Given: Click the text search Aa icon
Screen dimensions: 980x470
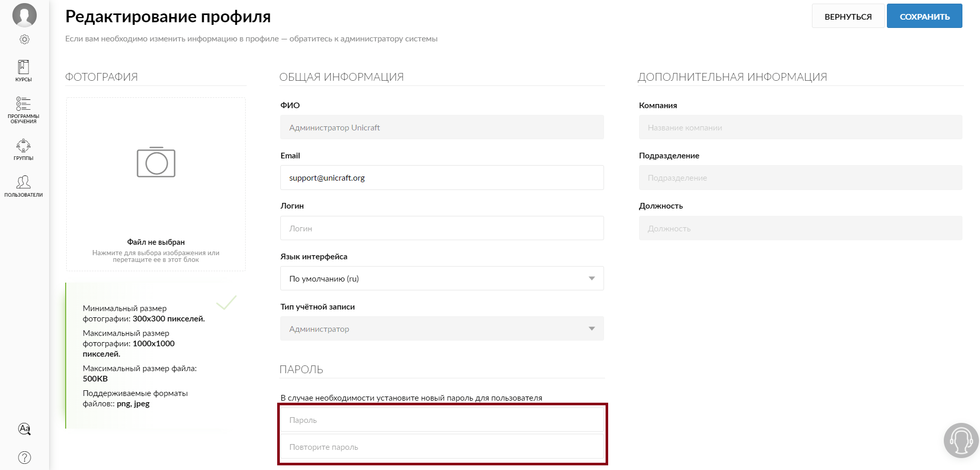Looking at the screenshot, I should 24,429.
